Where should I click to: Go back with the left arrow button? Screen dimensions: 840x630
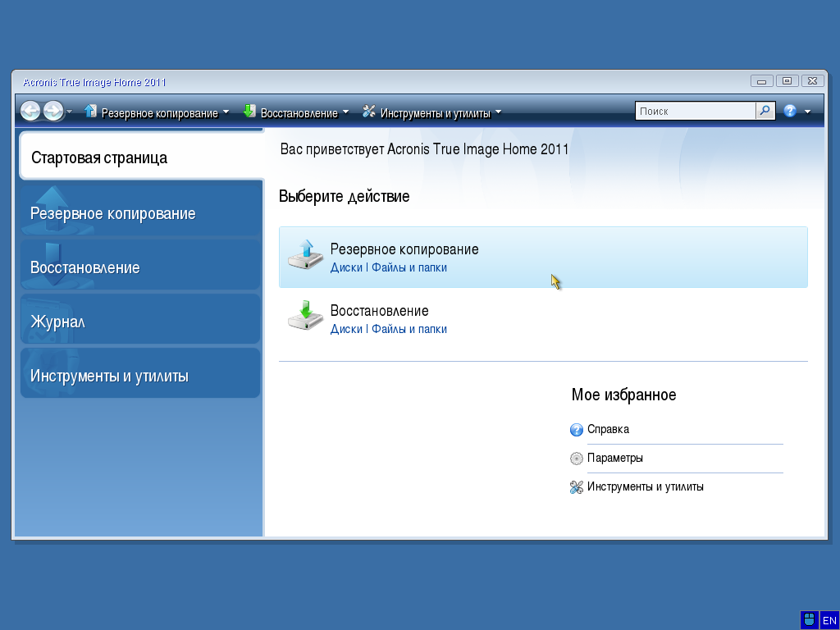(30, 112)
